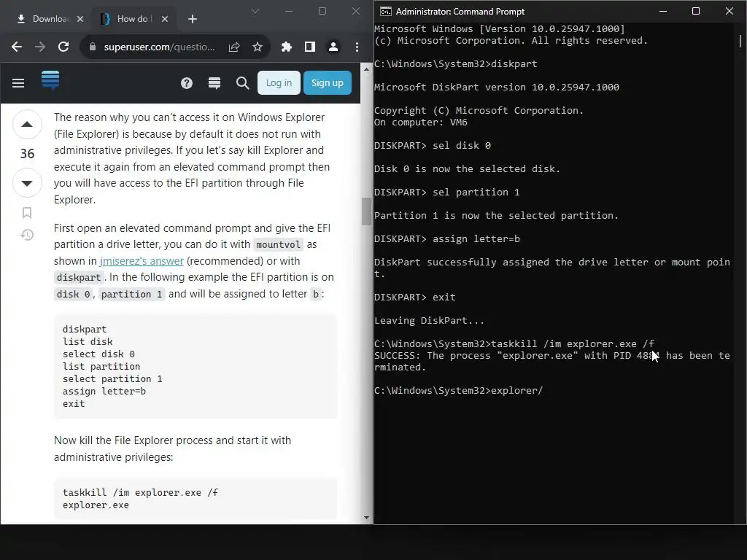Click scrollbar down arrow in browser
Screen dimensions: 747x560
click(x=366, y=517)
